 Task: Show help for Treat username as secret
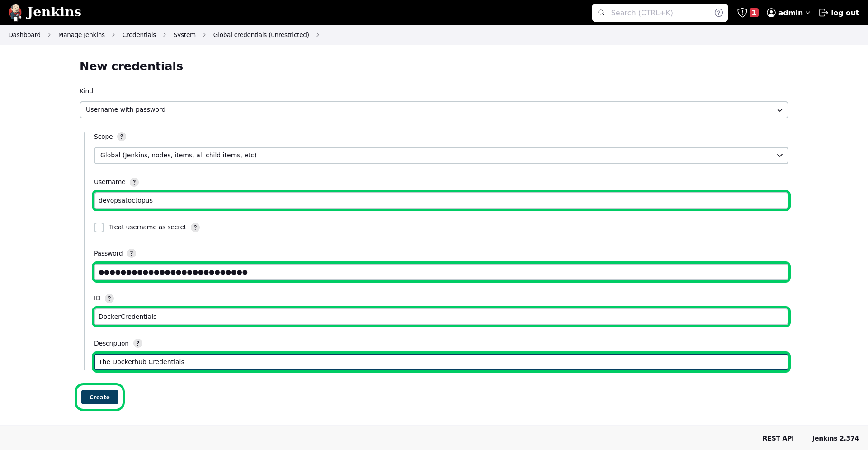(195, 227)
